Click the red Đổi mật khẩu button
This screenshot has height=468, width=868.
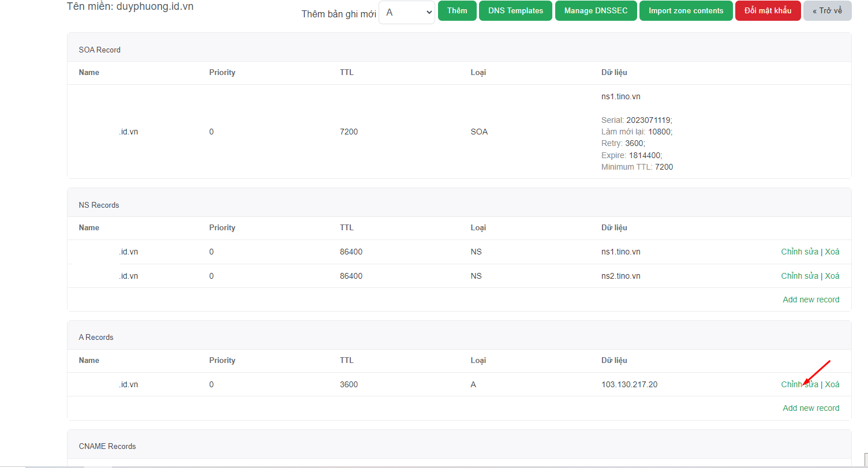pyautogui.click(x=768, y=11)
